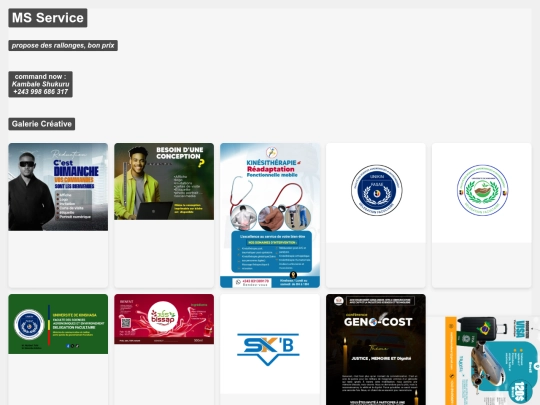Open the green circular delegation logo thumbnail
Image resolution: width=540 pixels, height=405 pixels.
click(x=482, y=193)
